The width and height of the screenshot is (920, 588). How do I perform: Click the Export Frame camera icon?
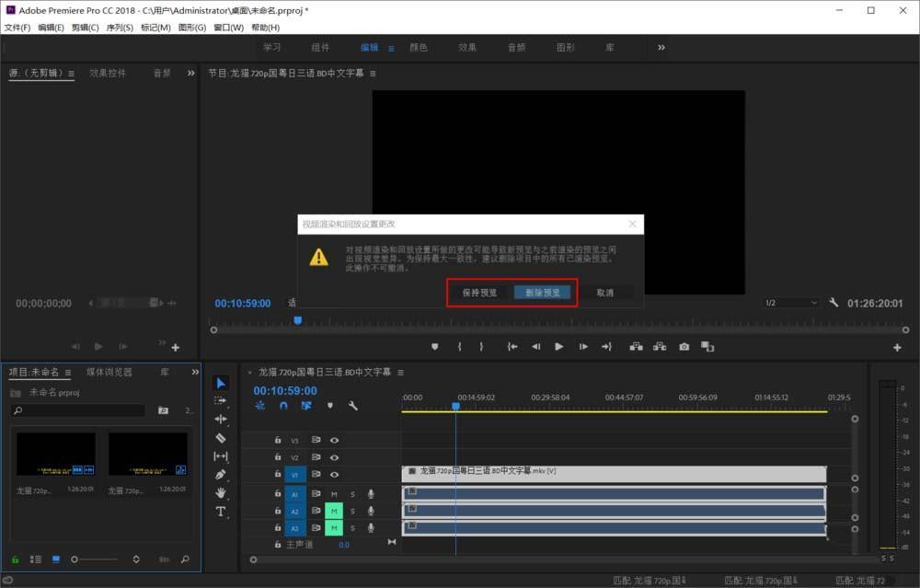tap(684, 347)
